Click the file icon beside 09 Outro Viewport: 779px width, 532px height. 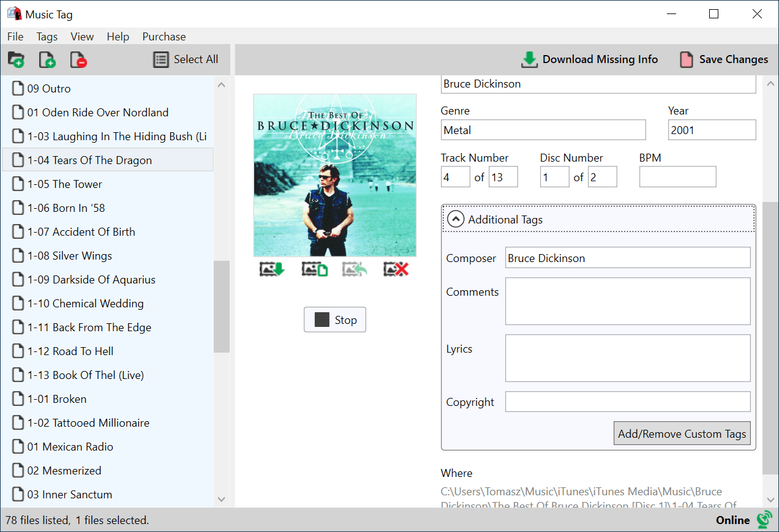[18, 89]
